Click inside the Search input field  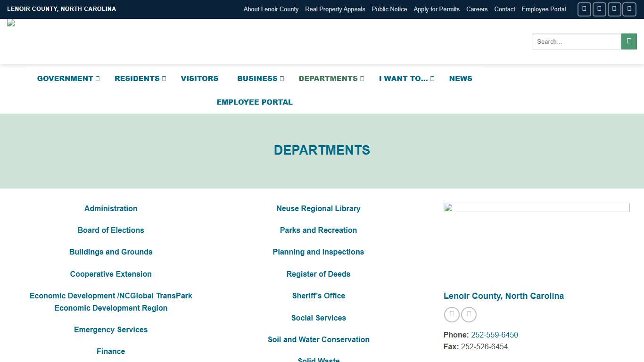click(575, 41)
